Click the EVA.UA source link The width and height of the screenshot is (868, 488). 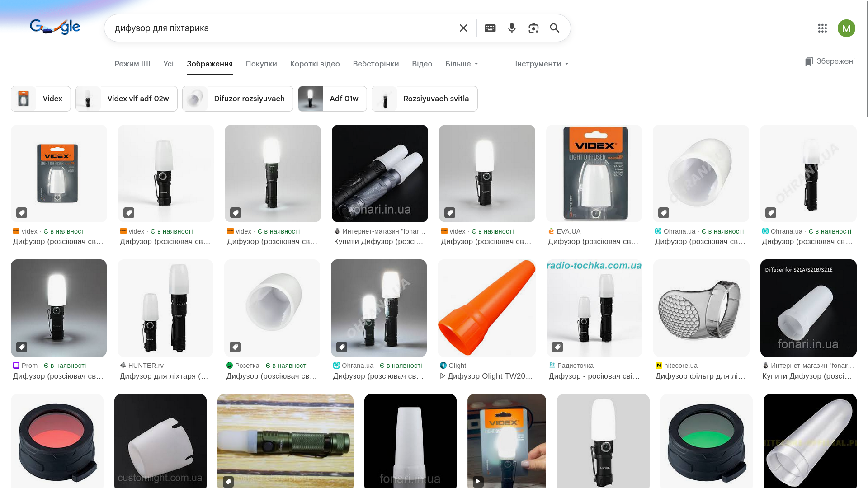(x=568, y=231)
